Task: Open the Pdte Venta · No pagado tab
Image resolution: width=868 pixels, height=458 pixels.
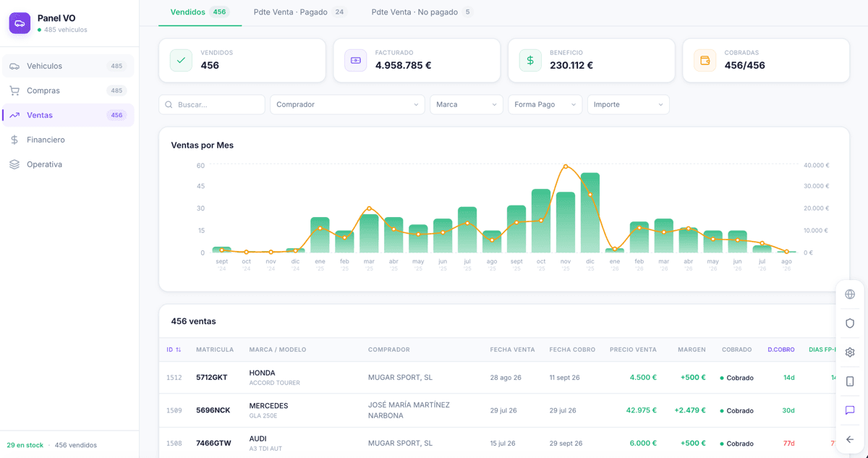Action: [422, 12]
